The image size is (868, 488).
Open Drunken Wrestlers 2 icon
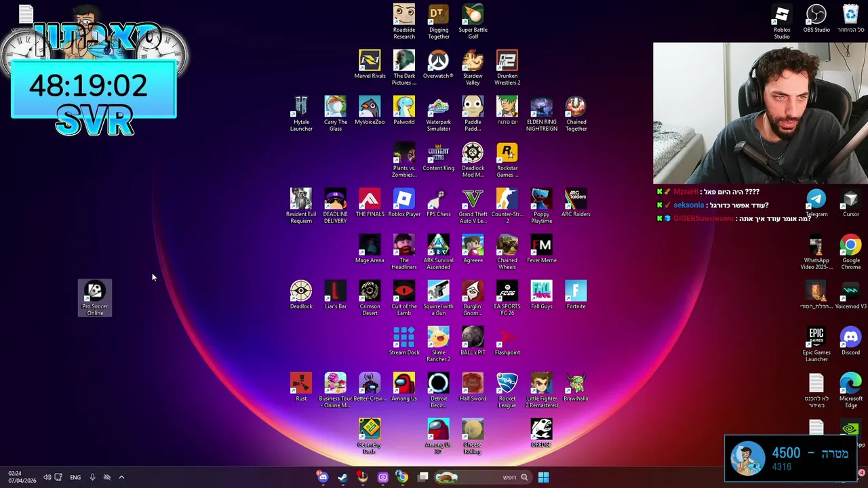pyautogui.click(x=507, y=68)
